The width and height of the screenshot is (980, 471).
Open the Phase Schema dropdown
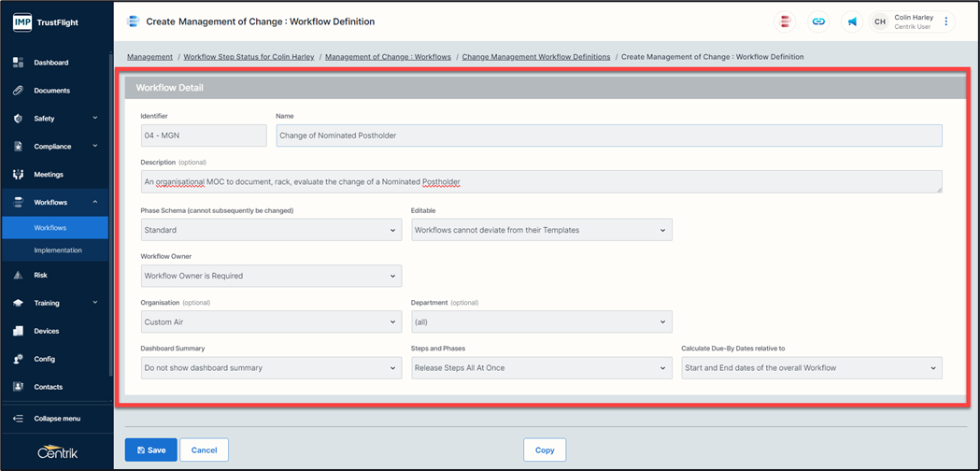(x=271, y=230)
